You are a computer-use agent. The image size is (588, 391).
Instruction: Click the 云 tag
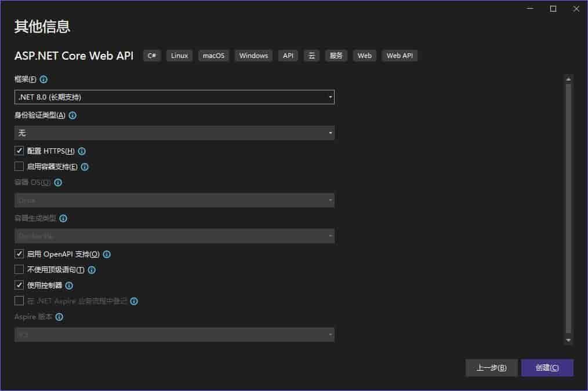point(311,56)
